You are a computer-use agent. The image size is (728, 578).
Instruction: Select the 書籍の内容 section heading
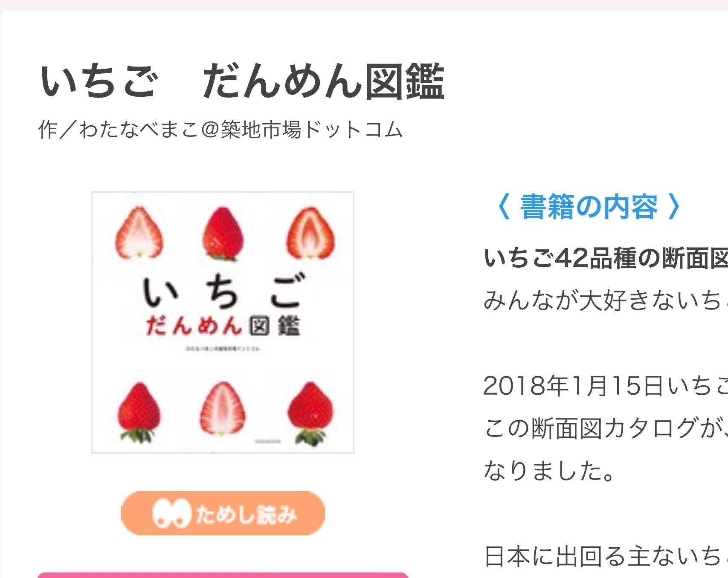[589, 207]
